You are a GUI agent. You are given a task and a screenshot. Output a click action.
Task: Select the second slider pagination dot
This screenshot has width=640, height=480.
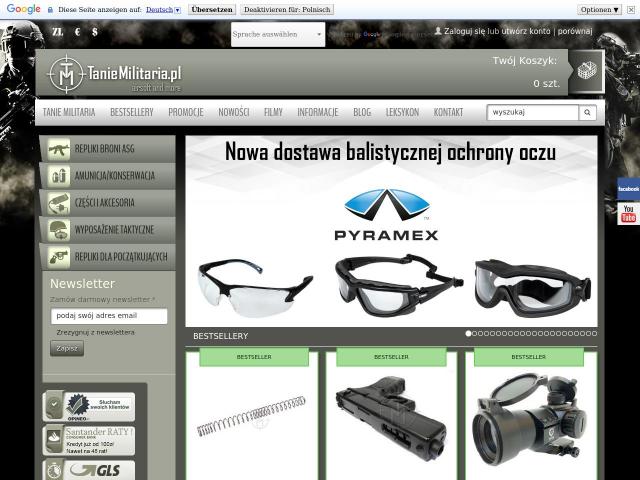(475, 333)
